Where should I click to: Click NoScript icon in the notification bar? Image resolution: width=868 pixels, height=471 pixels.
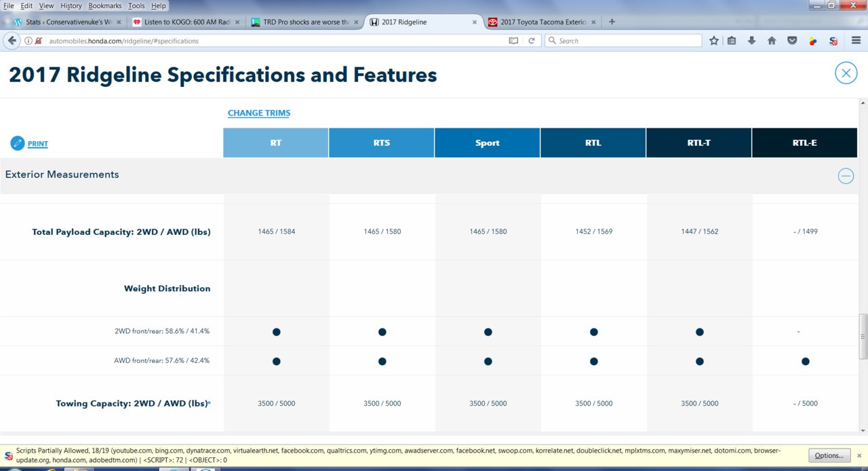coord(9,455)
